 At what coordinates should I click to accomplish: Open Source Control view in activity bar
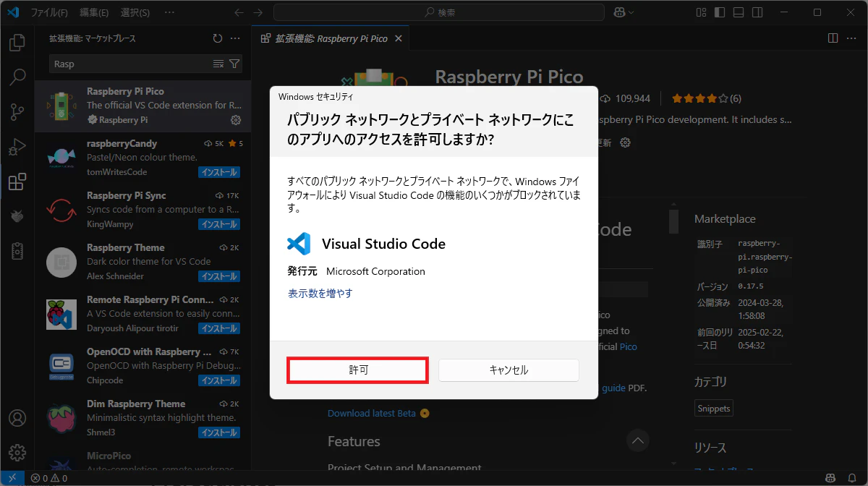pyautogui.click(x=17, y=111)
